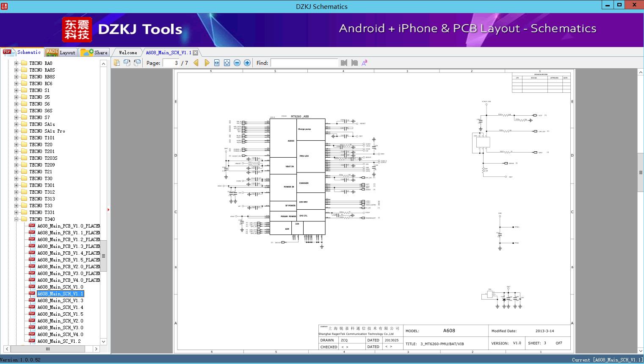Expand the TECNO T331 folder
644x364 pixels.
pos(16,212)
